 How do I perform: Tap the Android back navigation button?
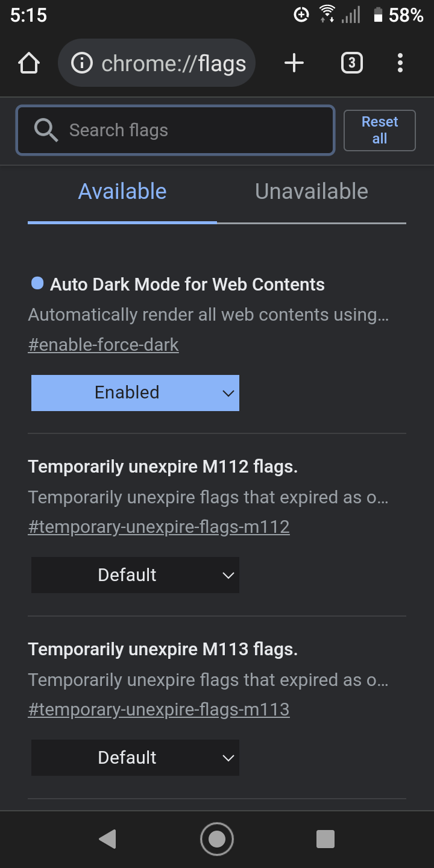(x=107, y=839)
